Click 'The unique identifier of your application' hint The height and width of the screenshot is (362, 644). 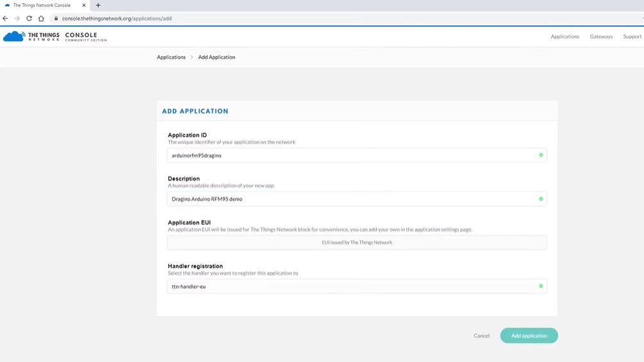point(231,142)
